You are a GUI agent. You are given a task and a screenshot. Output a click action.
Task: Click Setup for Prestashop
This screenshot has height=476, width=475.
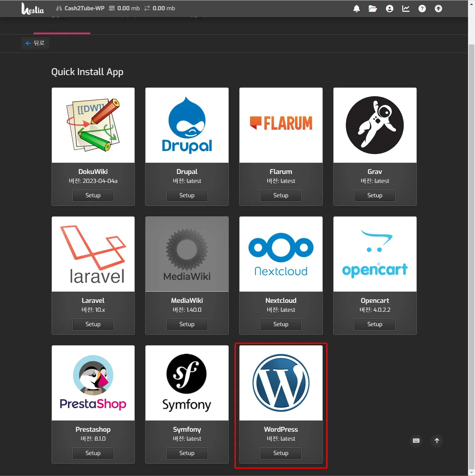click(93, 453)
